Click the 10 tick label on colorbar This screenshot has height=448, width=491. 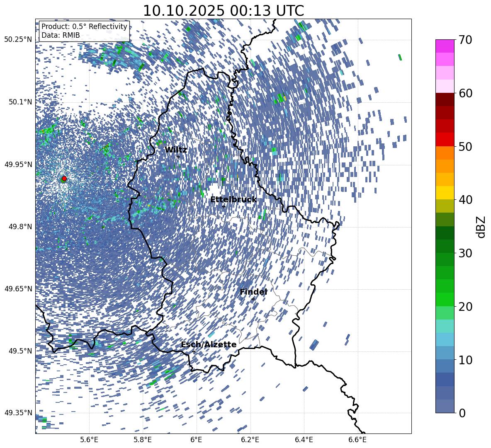pyautogui.click(x=465, y=360)
